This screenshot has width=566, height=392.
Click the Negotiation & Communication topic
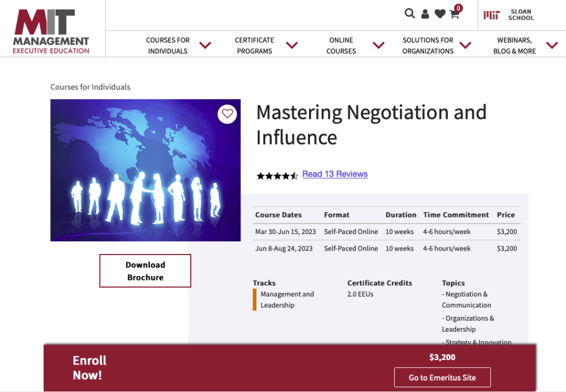tap(467, 299)
